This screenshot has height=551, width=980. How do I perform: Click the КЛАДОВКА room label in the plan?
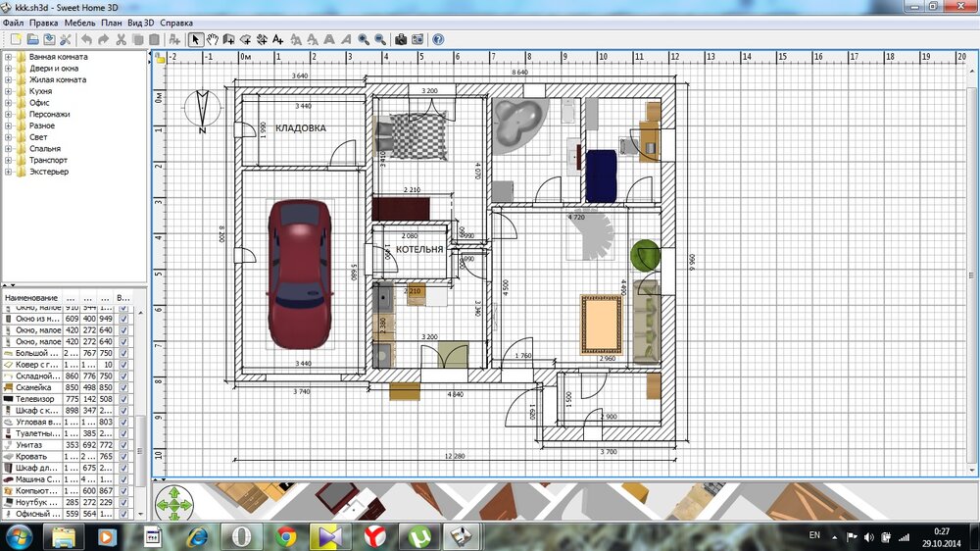coord(301,127)
